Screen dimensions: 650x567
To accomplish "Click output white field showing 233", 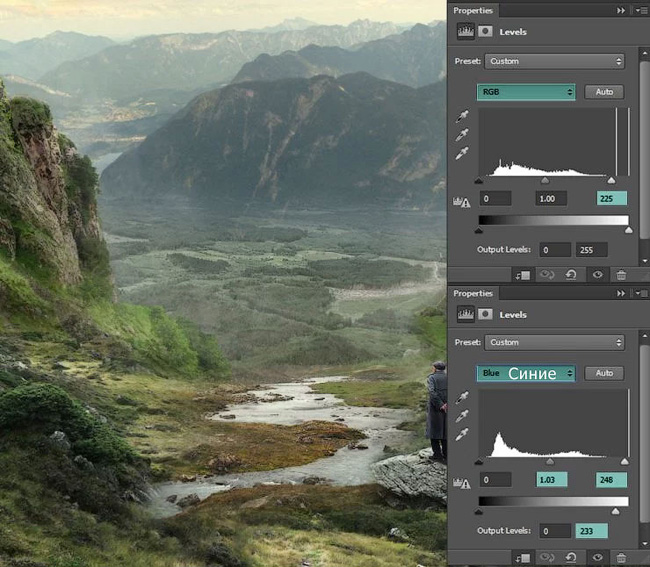I will click(592, 531).
